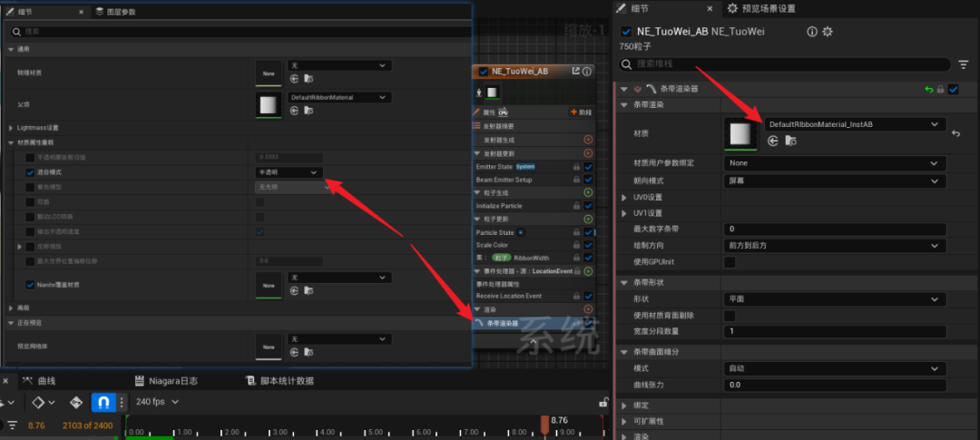The image size is (980, 440).
Task: Browse to 父项 DefaultRibbonMaterial asset
Action: pos(309,111)
